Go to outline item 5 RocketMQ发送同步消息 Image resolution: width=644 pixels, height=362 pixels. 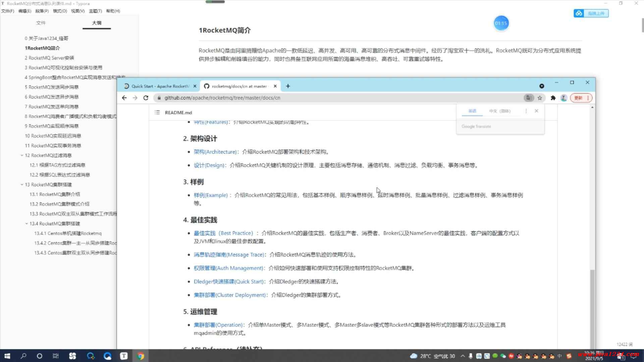(52, 87)
